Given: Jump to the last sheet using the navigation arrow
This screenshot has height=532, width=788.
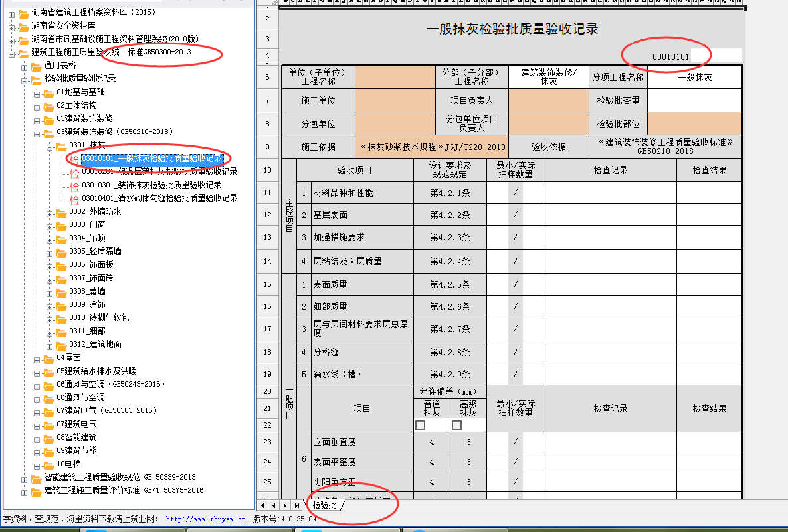Looking at the screenshot, I should tap(296, 505).
